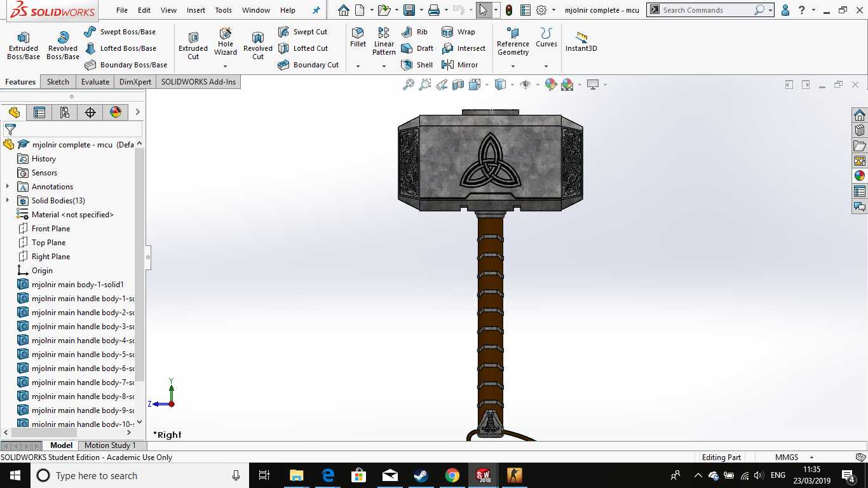Click the feature tree vertical scrollbar
Screen dimensions: 868x488
tap(140, 264)
